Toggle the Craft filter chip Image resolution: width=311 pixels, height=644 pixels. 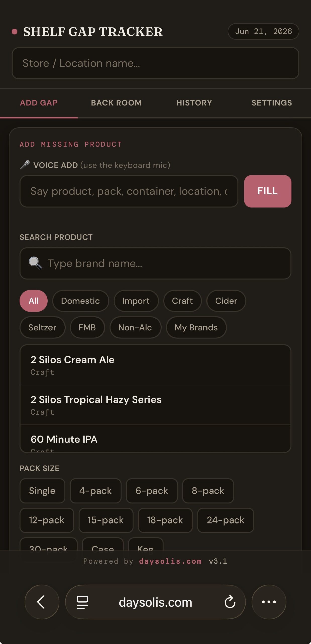(182, 301)
